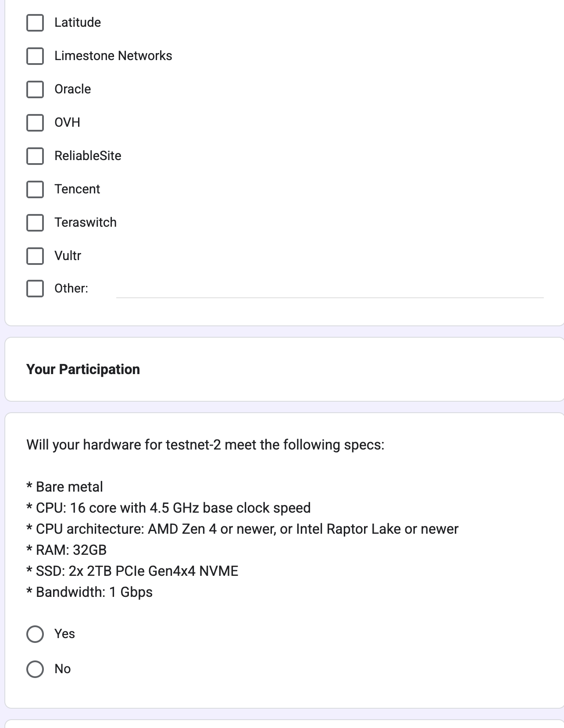Toggle the Tencent checkbox
This screenshot has width=564, height=728.
click(35, 189)
